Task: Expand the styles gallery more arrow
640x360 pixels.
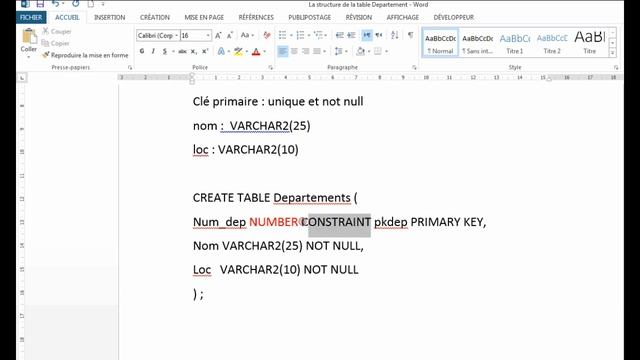Action: (612, 53)
